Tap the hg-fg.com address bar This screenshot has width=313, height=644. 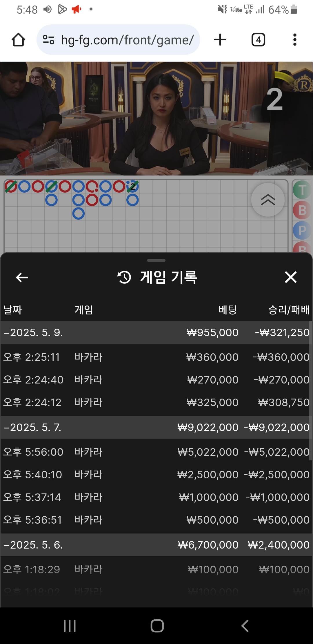tap(118, 40)
